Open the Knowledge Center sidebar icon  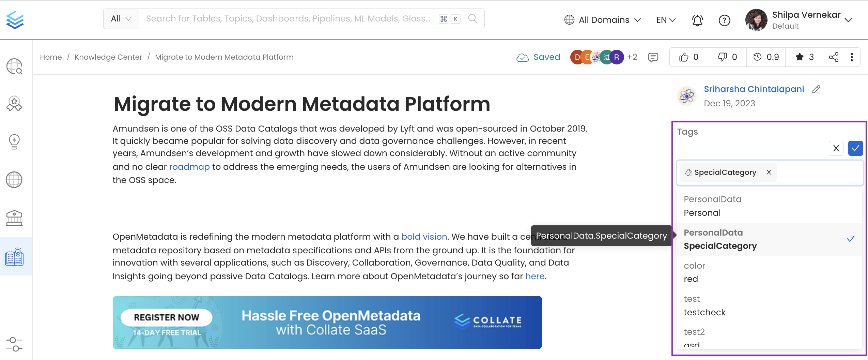(x=14, y=256)
